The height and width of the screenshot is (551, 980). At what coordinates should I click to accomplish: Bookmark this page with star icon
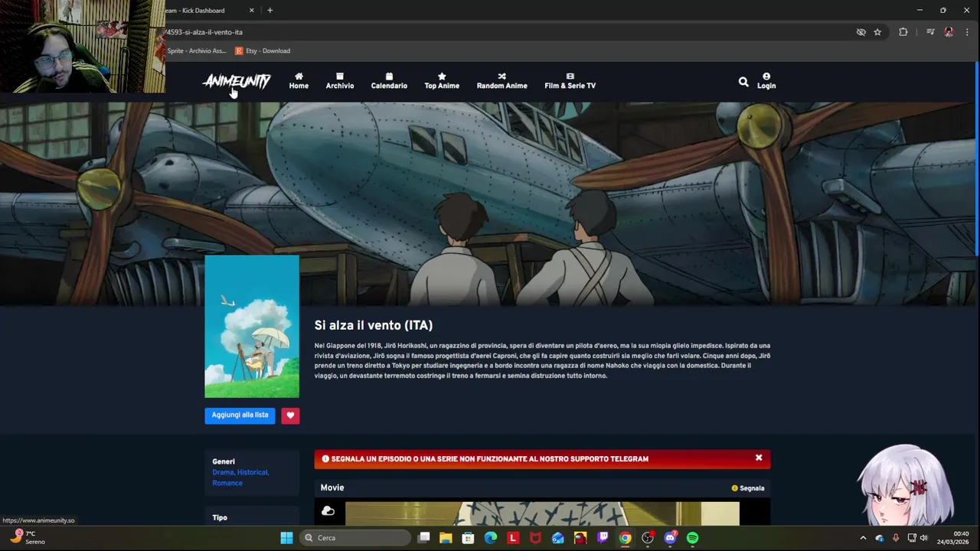[877, 32]
